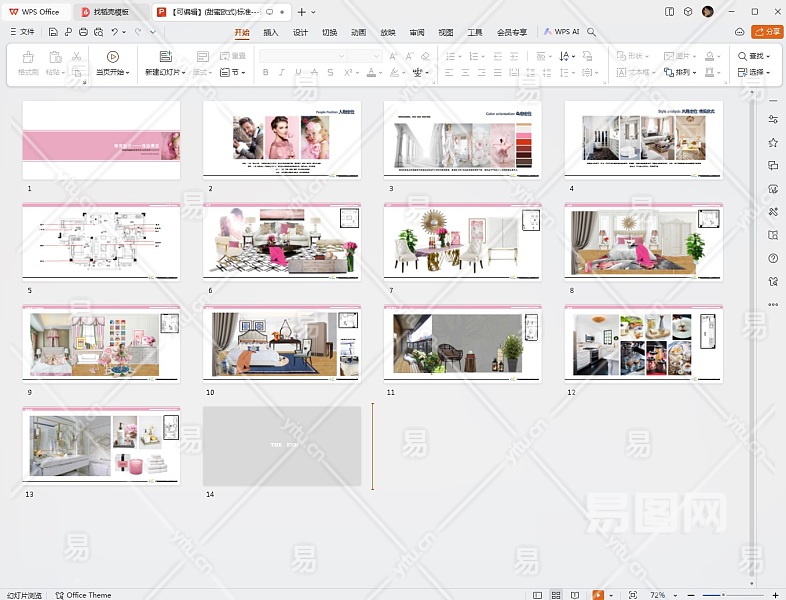Image resolution: width=786 pixels, height=600 pixels.
Task: Open the search magnifier next to WPS AI
Action: (x=592, y=32)
